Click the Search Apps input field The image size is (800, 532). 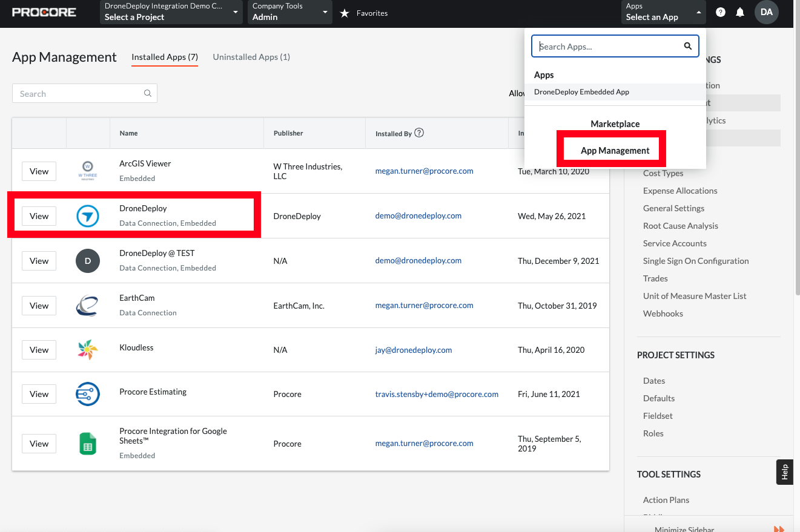tap(615, 46)
